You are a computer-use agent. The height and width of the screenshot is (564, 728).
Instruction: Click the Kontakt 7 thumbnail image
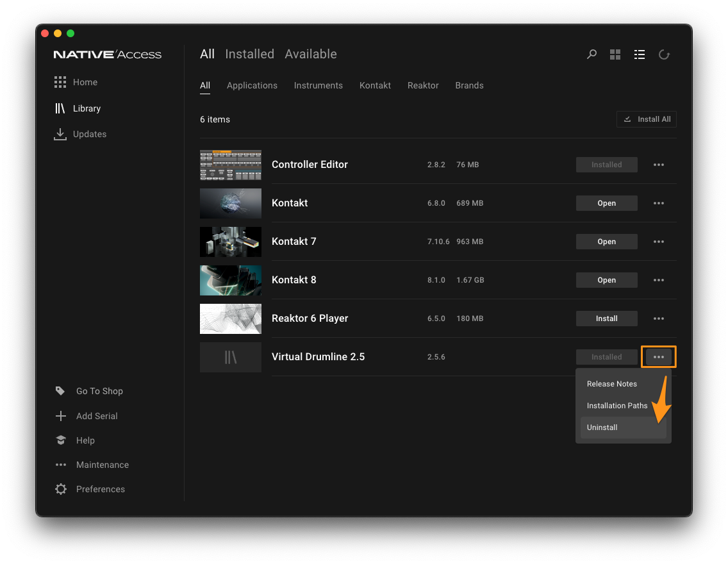coord(231,242)
